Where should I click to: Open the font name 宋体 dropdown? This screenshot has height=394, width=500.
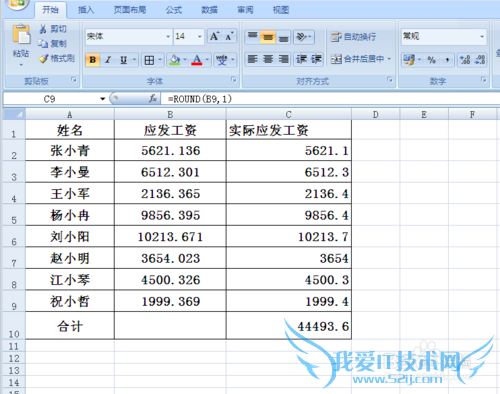pyautogui.click(x=168, y=36)
